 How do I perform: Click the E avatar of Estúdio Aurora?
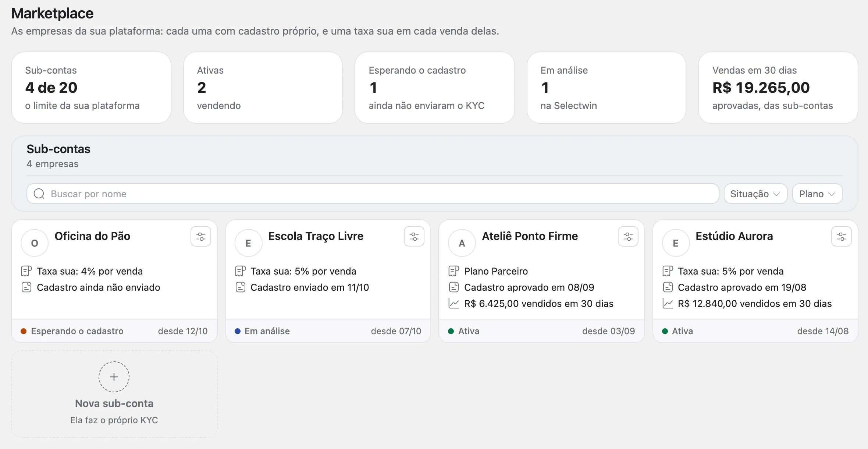pos(676,243)
